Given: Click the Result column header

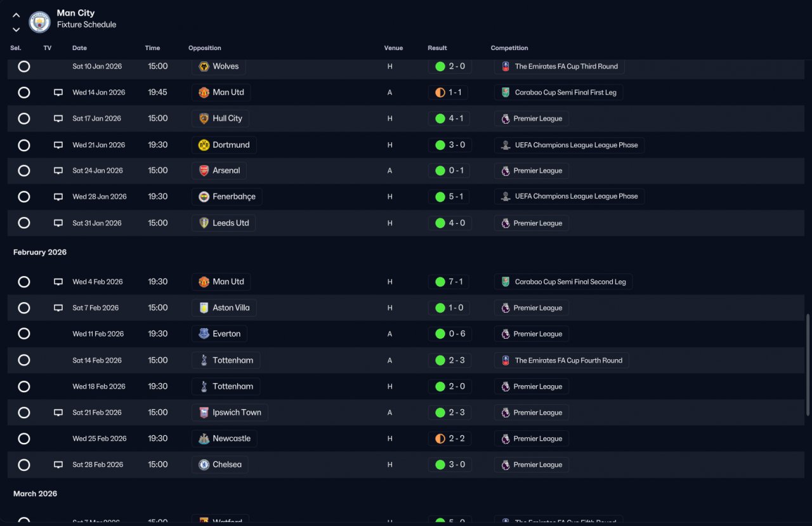Looking at the screenshot, I should (437, 48).
